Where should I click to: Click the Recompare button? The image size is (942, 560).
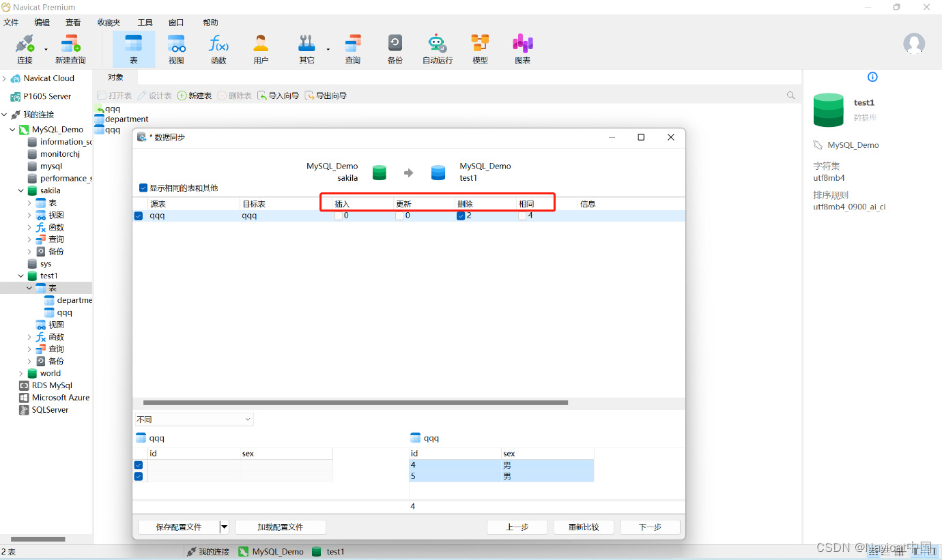click(x=584, y=527)
